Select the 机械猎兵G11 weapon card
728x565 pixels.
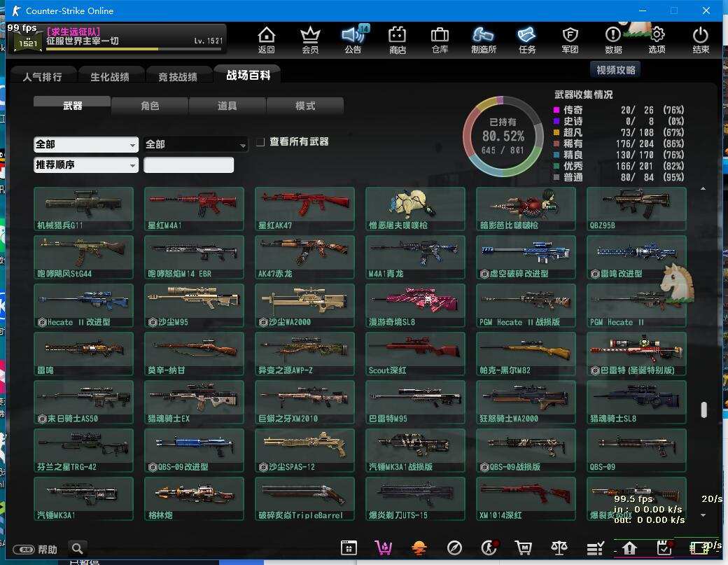pos(83,209)
